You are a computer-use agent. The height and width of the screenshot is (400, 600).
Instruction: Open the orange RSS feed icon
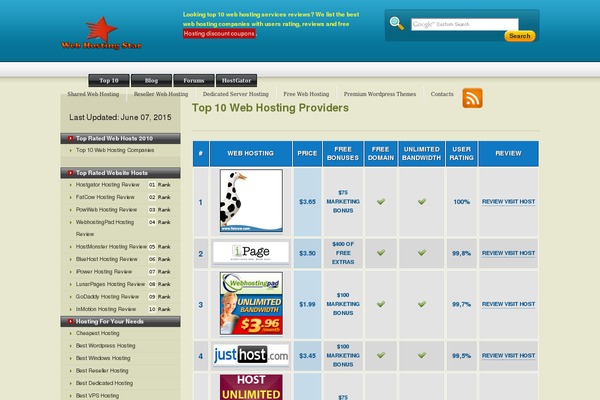pos(472,98)
